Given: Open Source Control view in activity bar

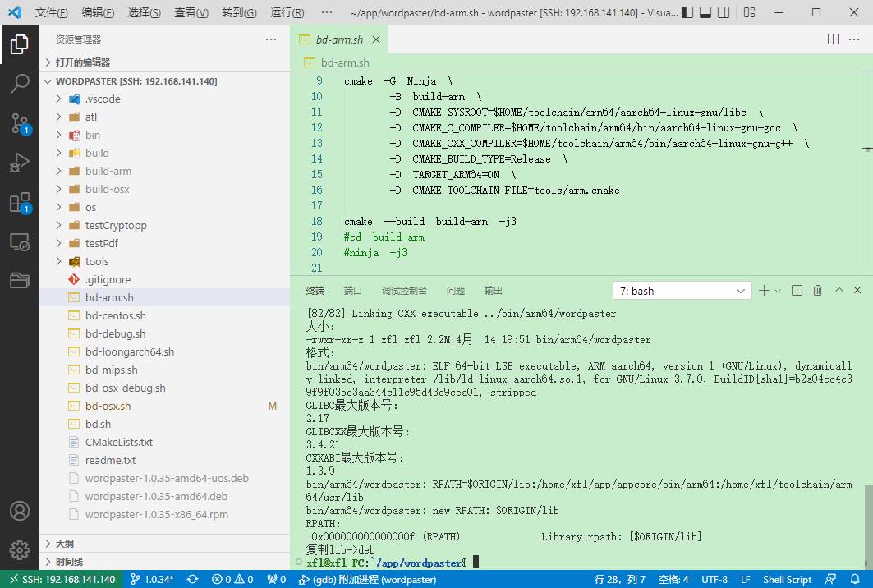Looking at the screenshot, I should [20, 123].
